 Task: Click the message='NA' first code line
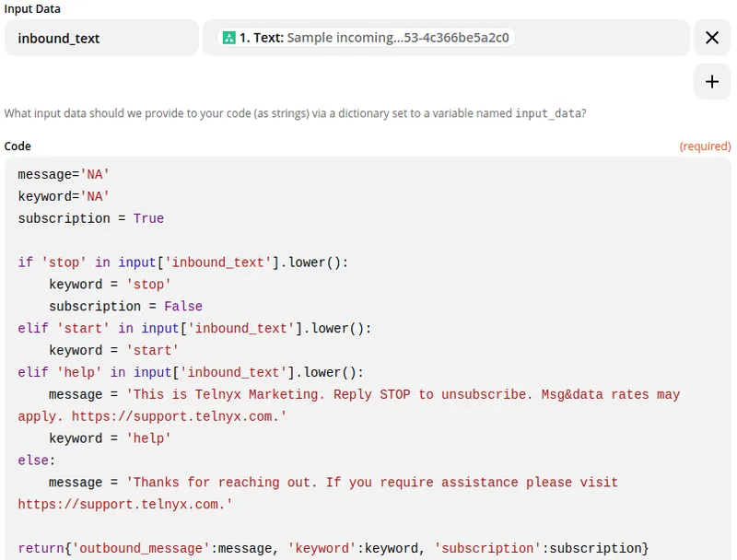(64, 174)
